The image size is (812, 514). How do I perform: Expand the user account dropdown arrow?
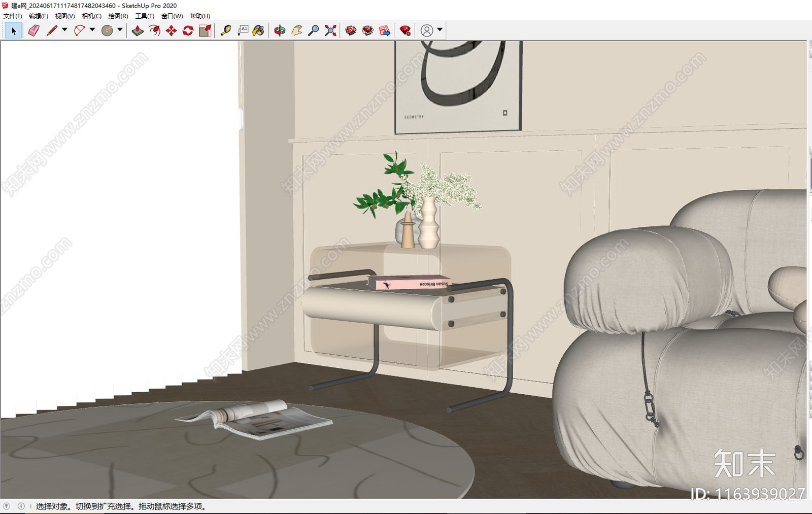pyautogui.click(x=440, y=30)
